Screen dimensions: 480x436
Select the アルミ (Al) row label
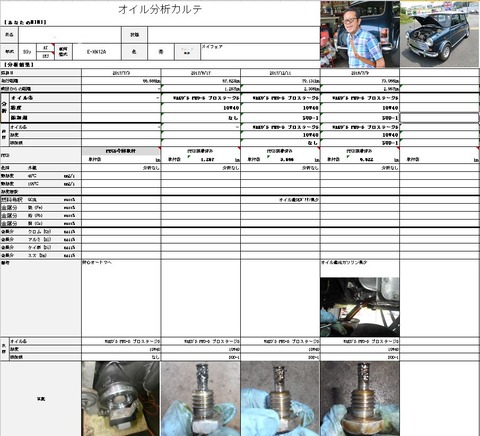click(x=40, y=240)
